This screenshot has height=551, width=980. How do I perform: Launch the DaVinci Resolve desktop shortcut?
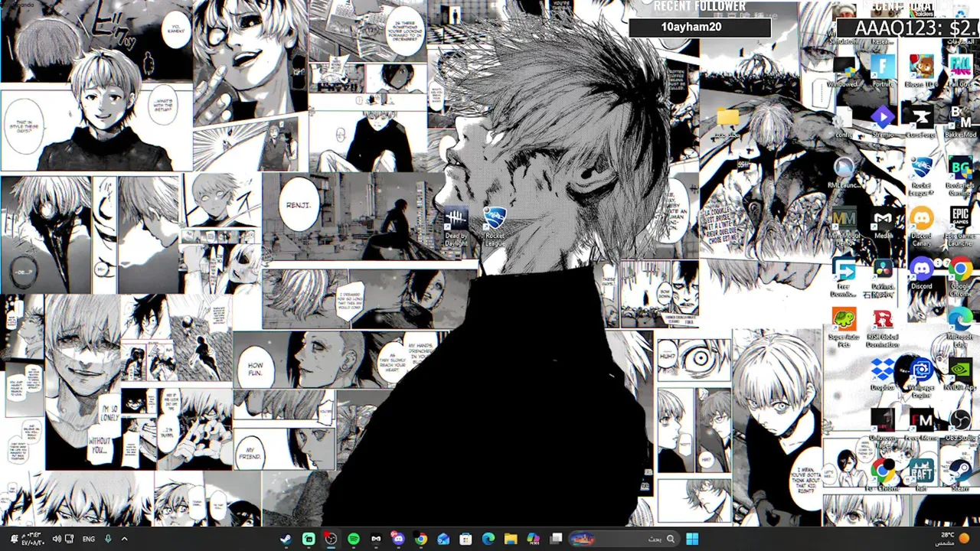click(x=883, y=278)
